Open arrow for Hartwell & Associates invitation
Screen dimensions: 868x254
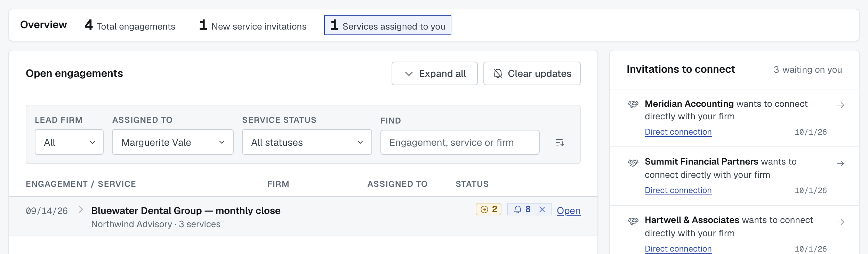tap(841, 222)
